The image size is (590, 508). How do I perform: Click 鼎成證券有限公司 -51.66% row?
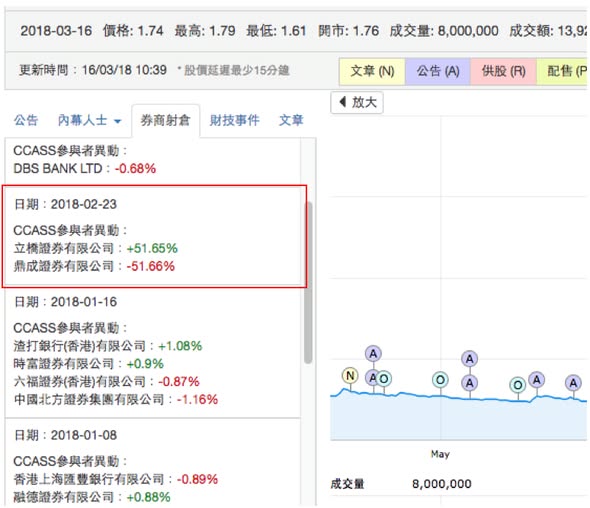pyautogui.click(x=94, y=266)
